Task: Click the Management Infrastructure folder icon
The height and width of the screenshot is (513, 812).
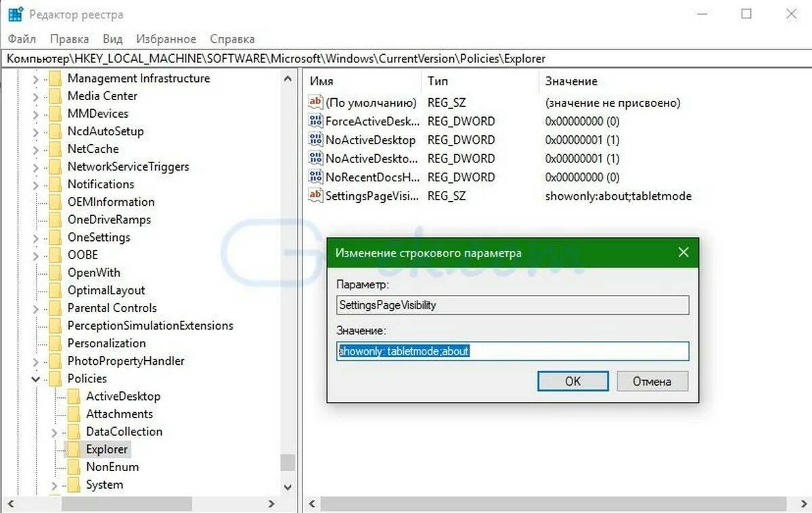Action: point(55,79)
